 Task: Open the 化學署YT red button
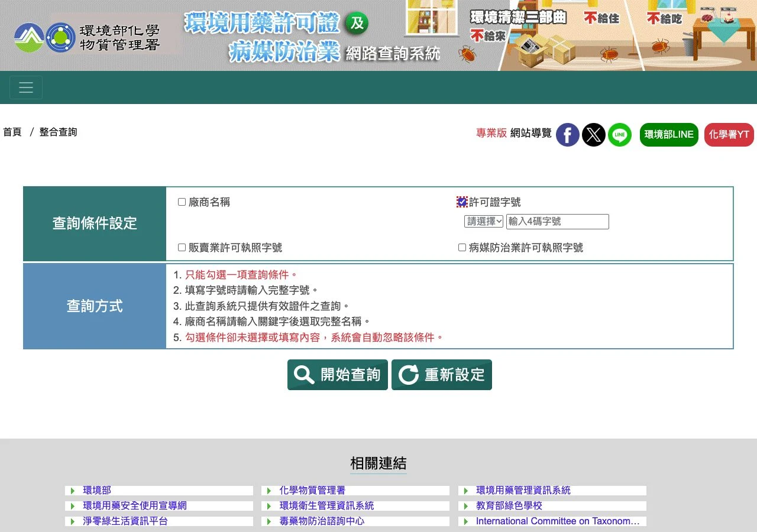coord(729,135)
